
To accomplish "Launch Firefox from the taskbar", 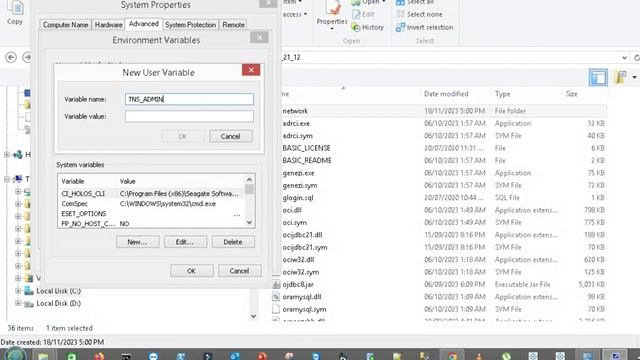I will pos(99,356).
